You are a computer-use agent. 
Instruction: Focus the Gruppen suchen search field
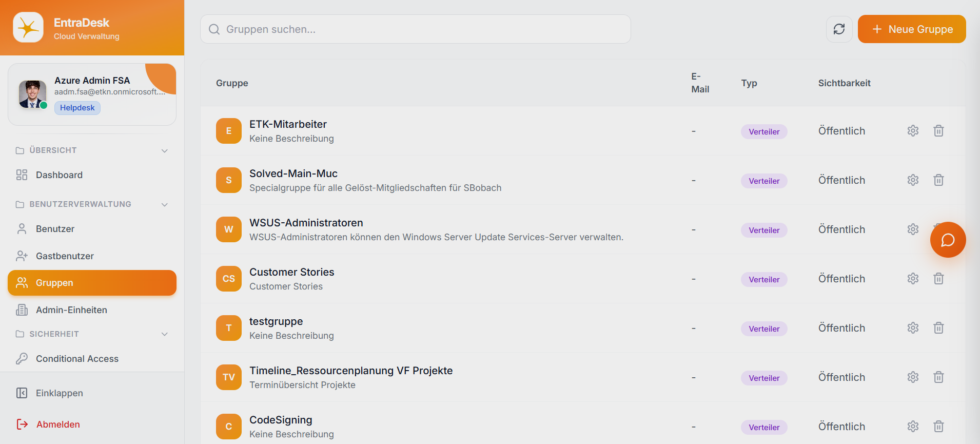coord(416,29)
